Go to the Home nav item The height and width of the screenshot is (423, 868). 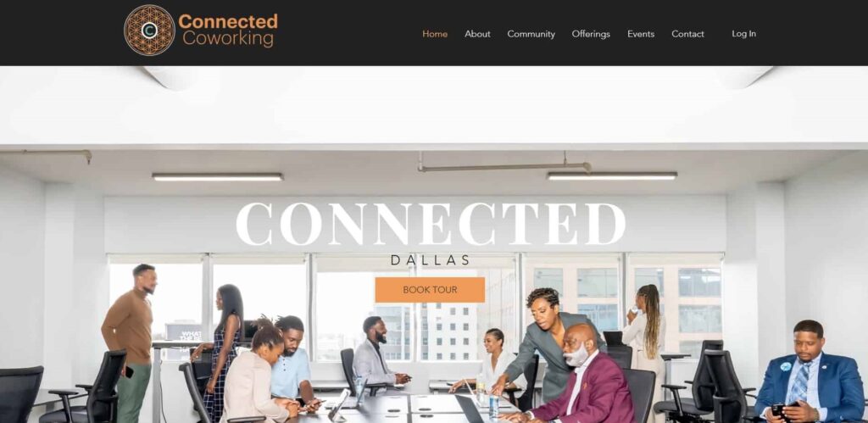[435, 34]
